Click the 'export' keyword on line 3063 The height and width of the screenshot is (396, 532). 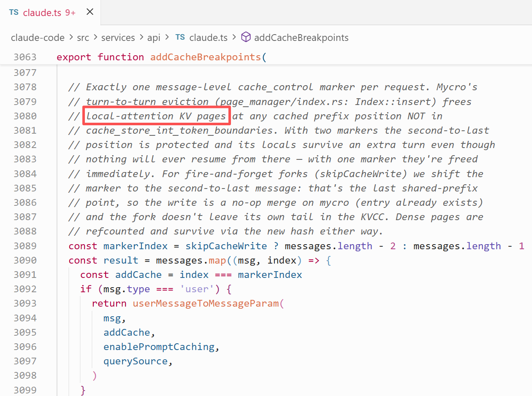pyautogui.click(x=74, y=57)
